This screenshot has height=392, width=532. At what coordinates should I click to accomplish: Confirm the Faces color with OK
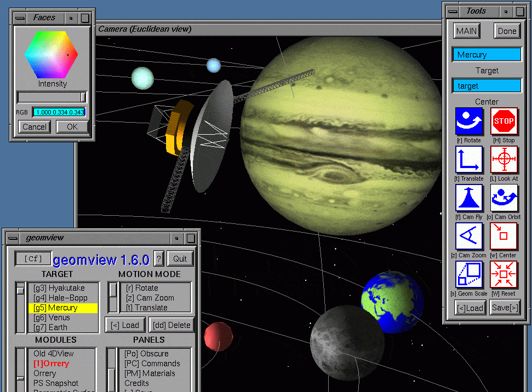point(72,127)
